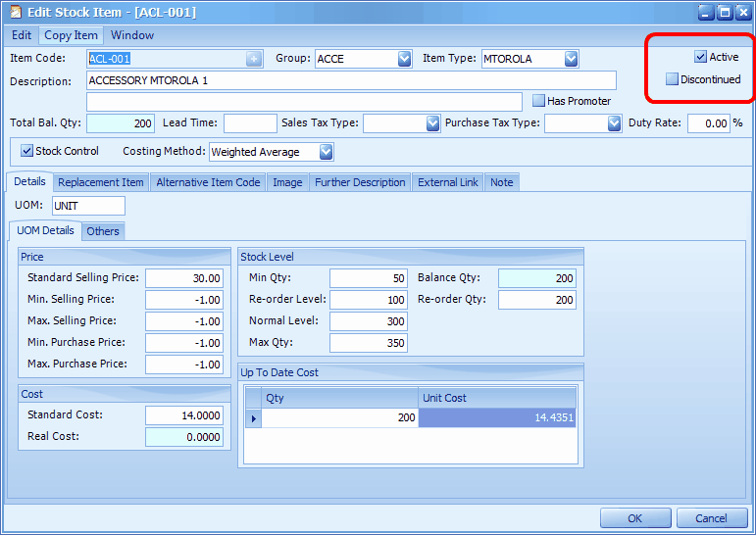This screenshot has width=756, height=535.
Task: Open the Window menu
Action: pos(131,35)
